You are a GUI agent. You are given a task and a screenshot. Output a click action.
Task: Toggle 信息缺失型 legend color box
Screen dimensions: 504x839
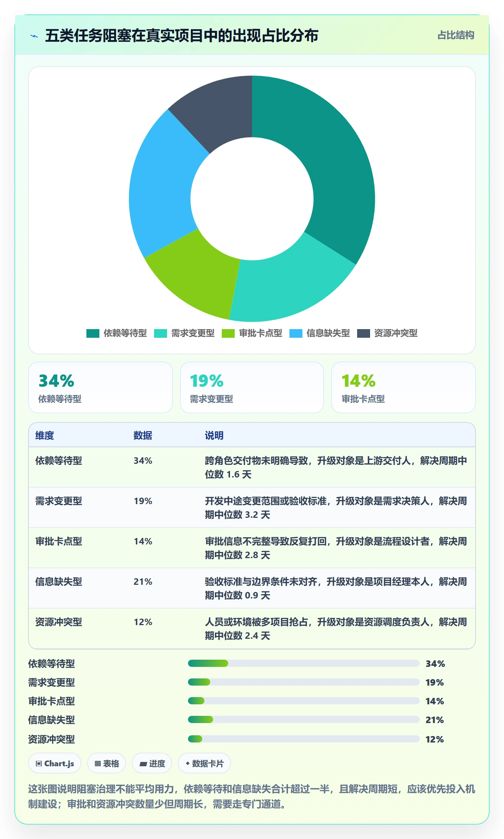click(x=296, y=333)
